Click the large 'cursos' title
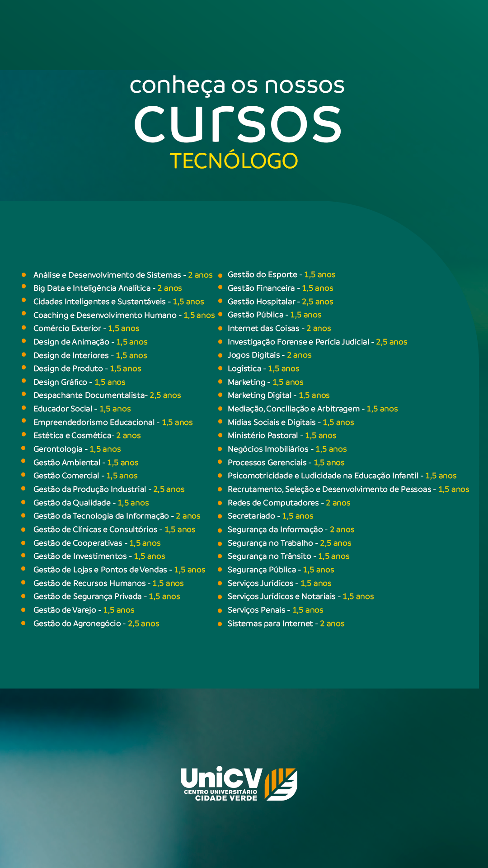Viewport: 488px width, 868px height. tap(238, 124)
